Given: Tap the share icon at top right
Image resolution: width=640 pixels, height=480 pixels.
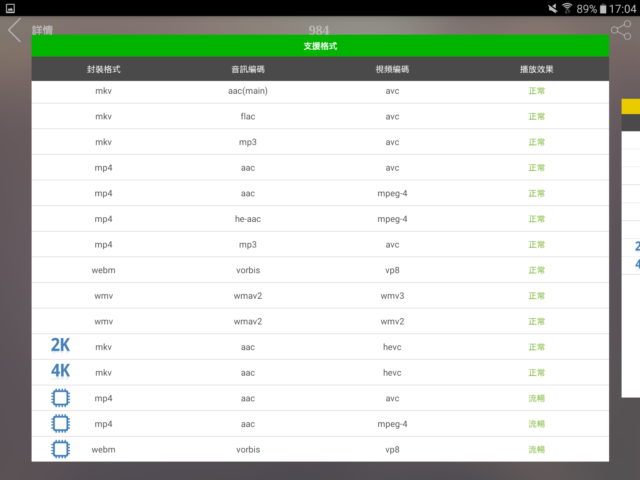Looking at the screenshot, I should 621,31.
